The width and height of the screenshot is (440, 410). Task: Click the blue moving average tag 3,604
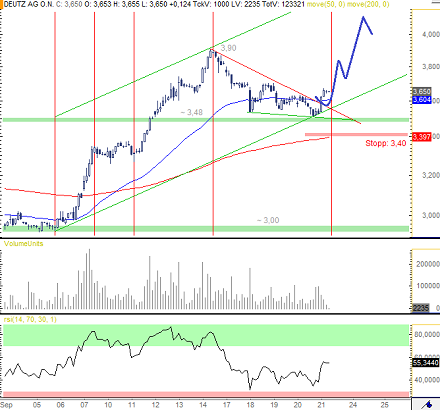(x=422, y=100)
